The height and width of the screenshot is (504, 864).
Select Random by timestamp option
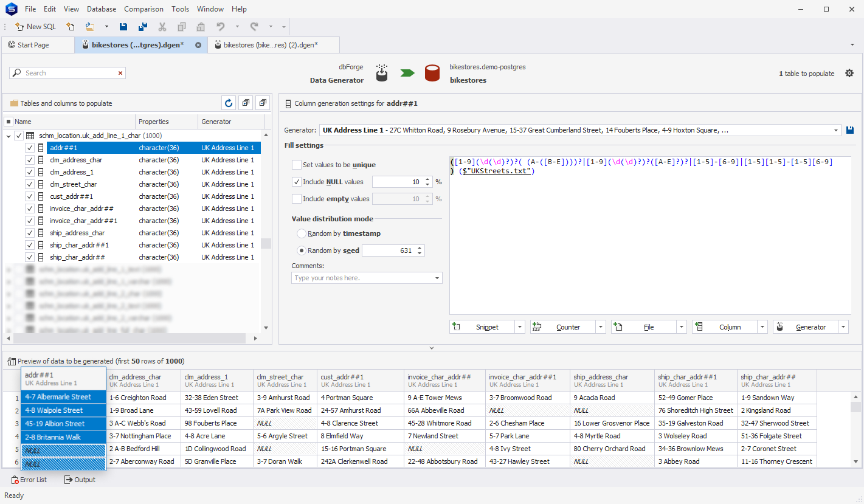coord(302,233)
